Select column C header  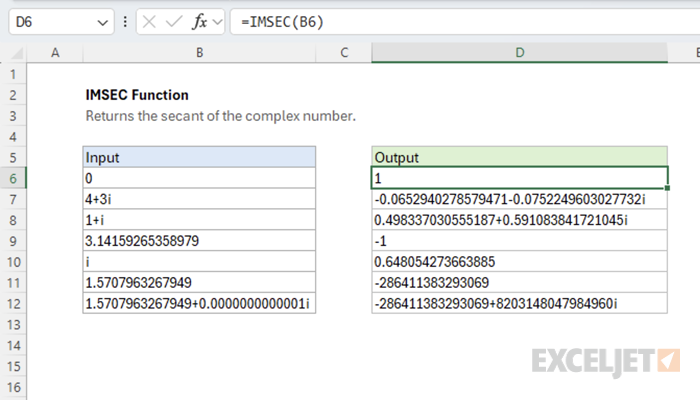coord(344,53)
